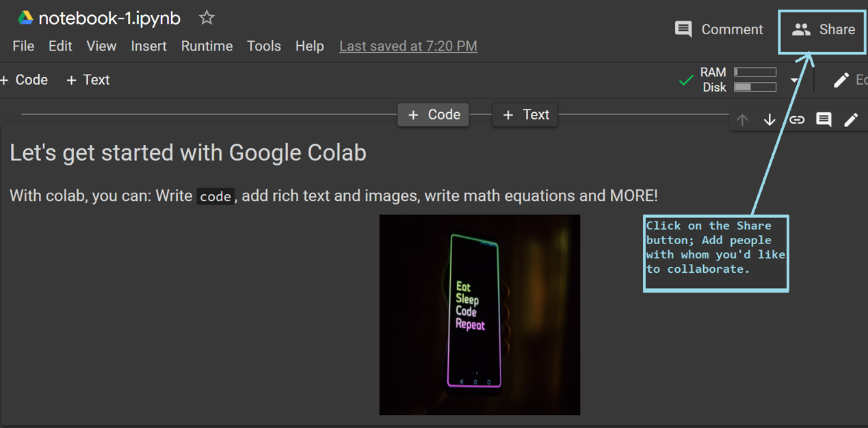
Task: Click the Eat Sleep Code Repeat image
Action: click(479, 315)
